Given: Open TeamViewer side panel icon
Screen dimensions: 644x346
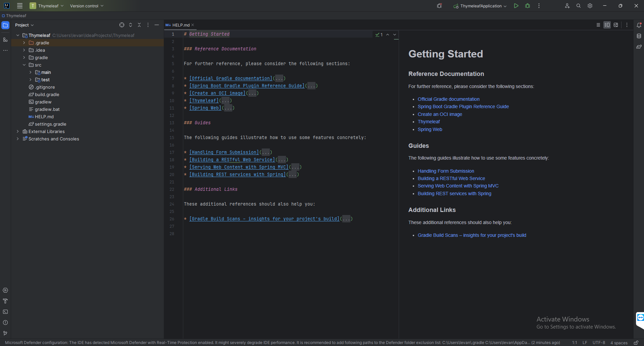Looking at the screenshot, I should tap(640, 317).
